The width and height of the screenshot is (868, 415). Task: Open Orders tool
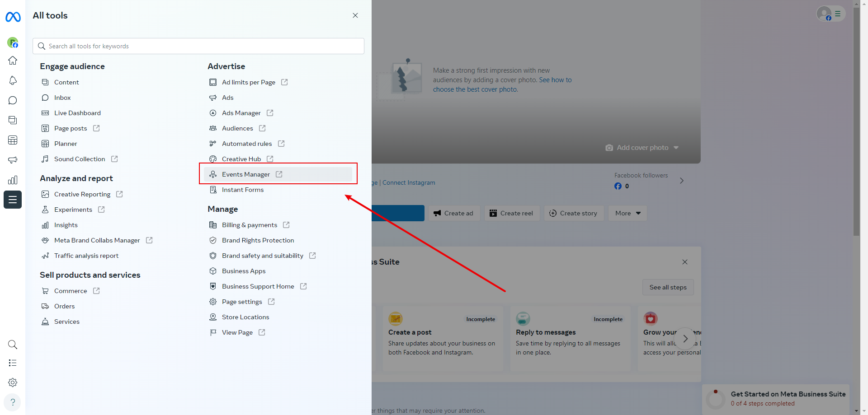point(65,306)
